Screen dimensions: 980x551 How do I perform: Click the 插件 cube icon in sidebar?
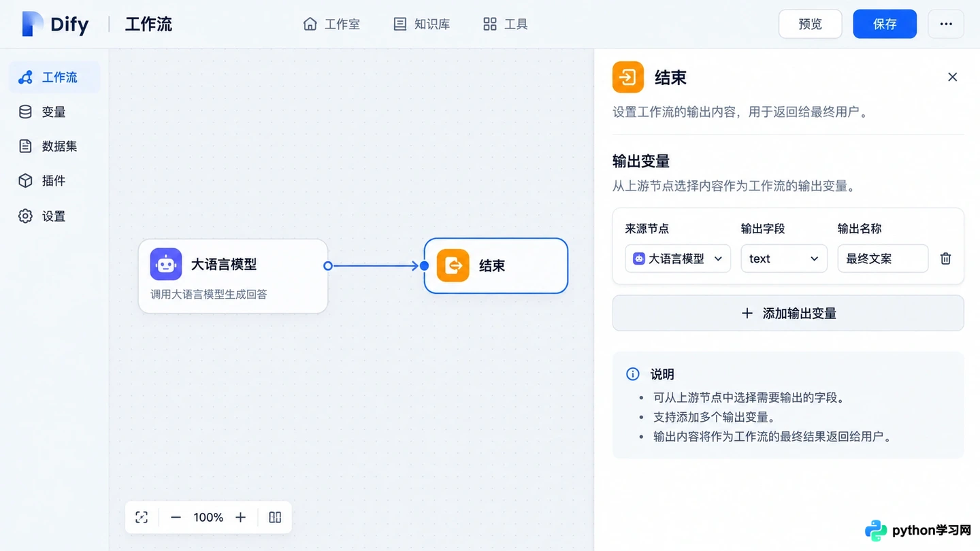pyautogui.click(x=25, y=181)
